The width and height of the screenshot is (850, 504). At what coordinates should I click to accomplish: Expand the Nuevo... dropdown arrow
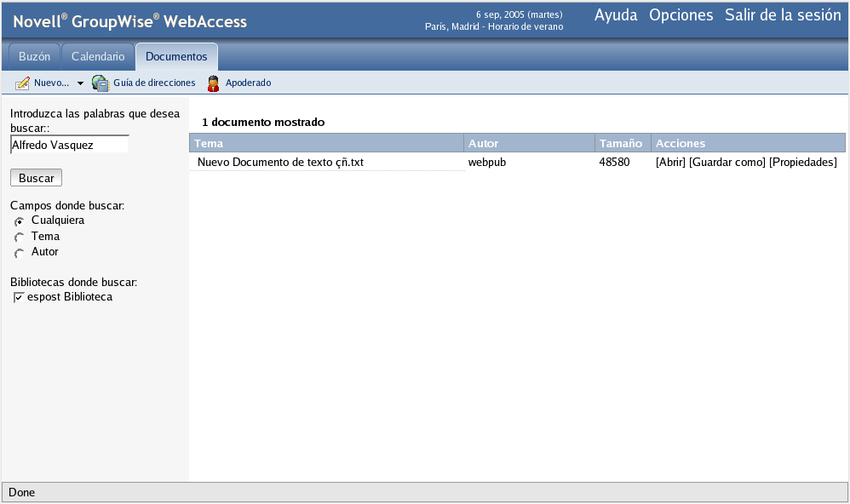click(x=79, y=83)
